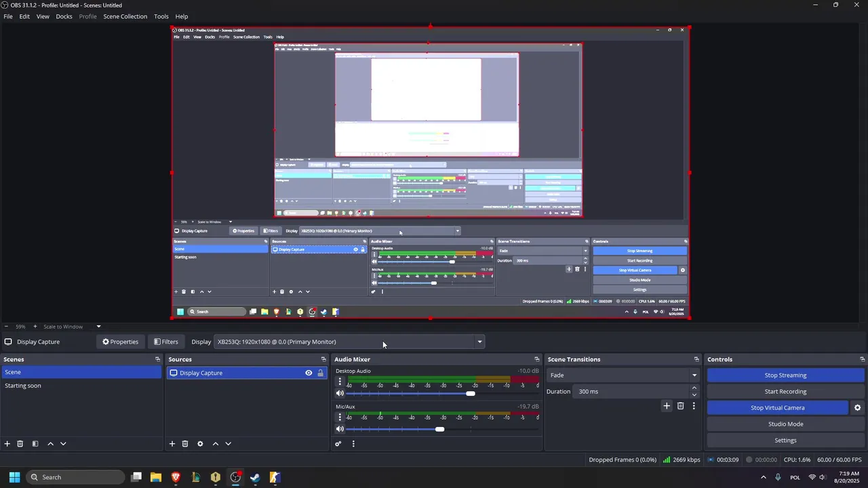The image size is (868, 488).
Task: Decrease transition duration with down arrow
Action: point(694,394)
